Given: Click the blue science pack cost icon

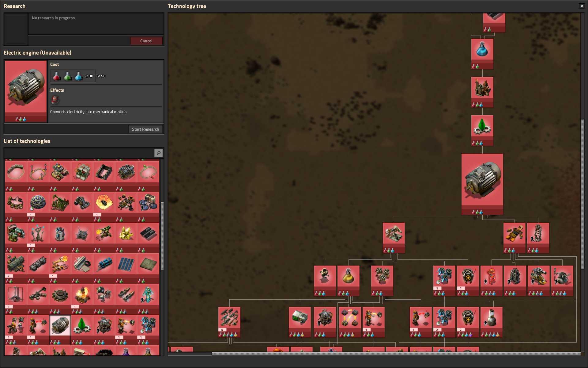Looking at the screenshot, I should coord(78,76).
